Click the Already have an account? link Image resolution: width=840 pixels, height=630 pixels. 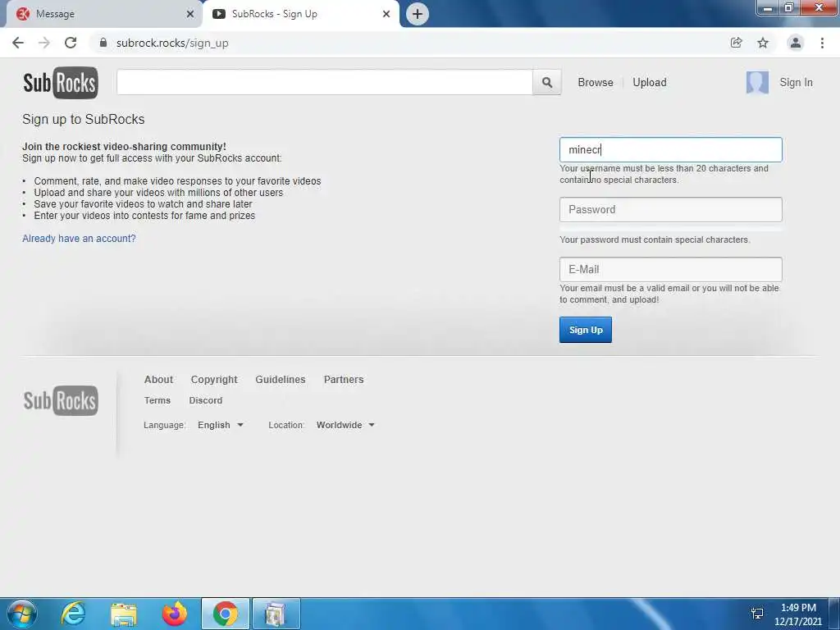(79, 239)
